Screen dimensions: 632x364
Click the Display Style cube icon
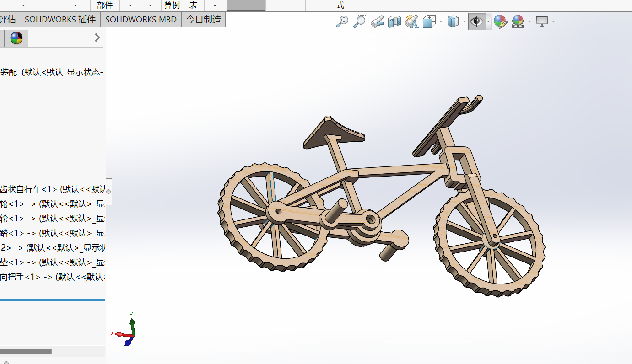[453, 21]
